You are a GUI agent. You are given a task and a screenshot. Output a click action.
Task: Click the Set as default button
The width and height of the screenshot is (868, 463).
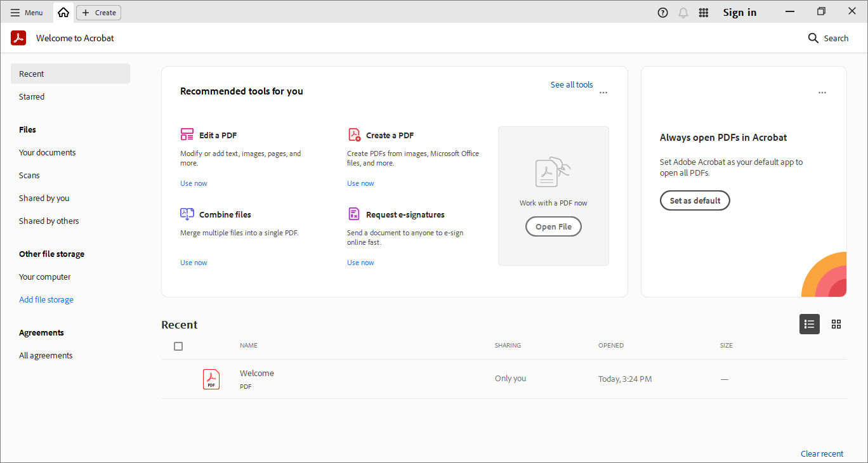[695, 200]
